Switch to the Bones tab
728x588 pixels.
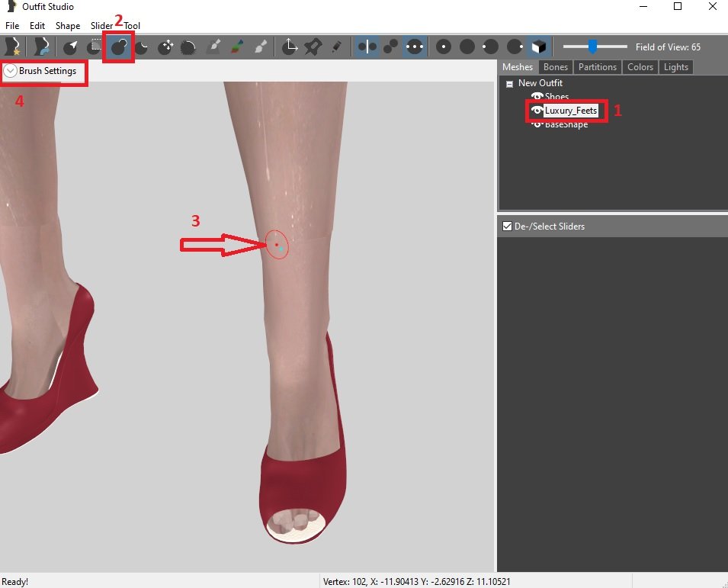(555, 67)
